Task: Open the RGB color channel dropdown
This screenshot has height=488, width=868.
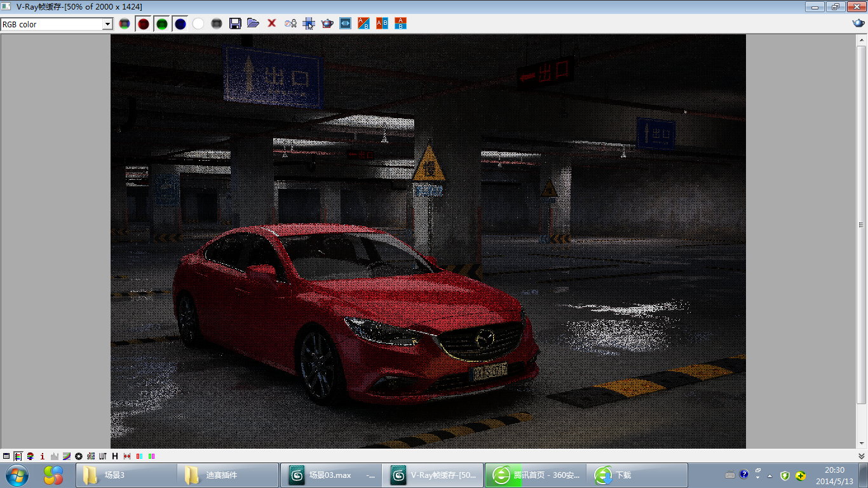Action: 107,24
